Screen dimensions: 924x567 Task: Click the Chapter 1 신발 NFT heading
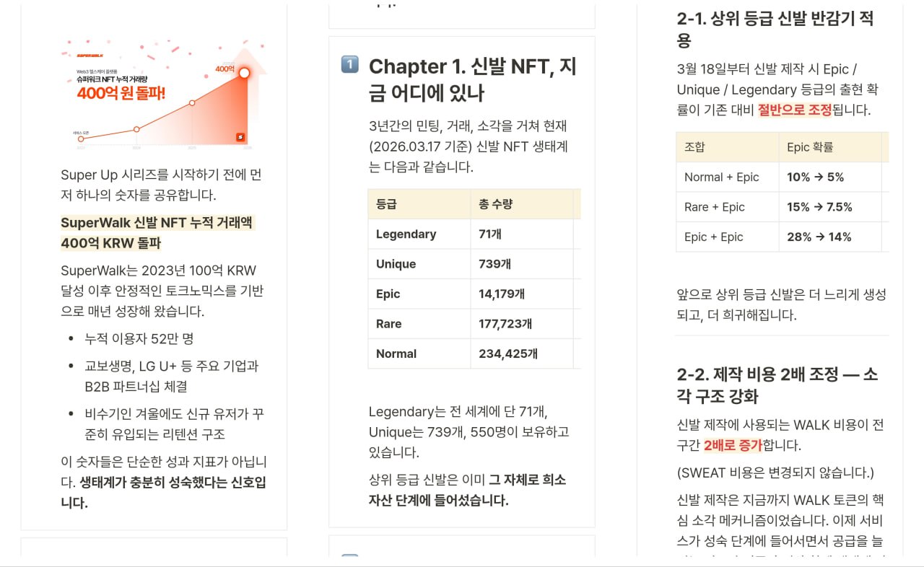(x=472, y=79)
